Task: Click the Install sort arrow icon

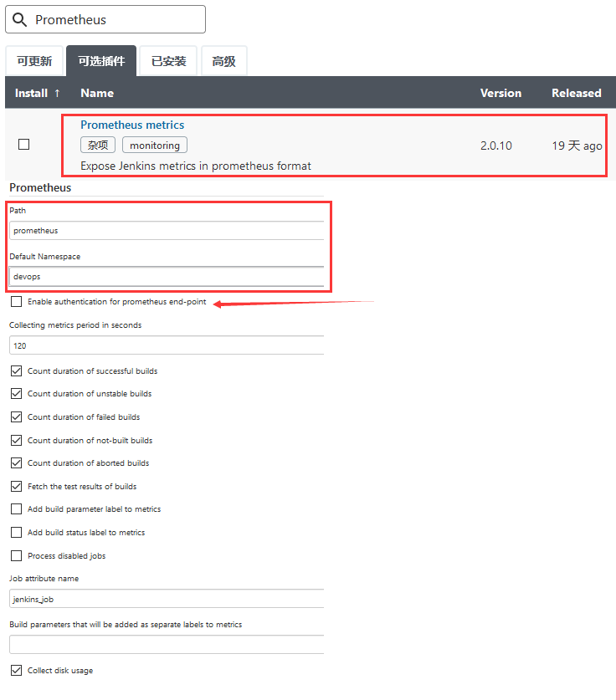Action: point(57,93)
